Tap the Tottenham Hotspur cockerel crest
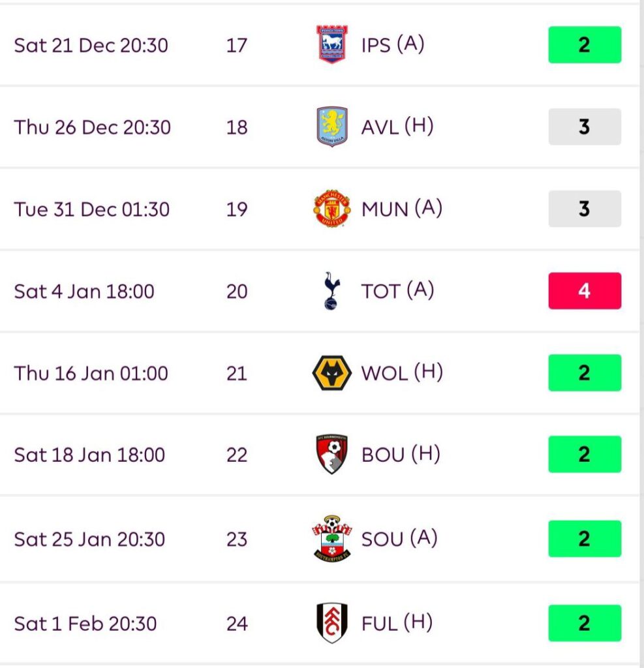The image size is (644, 668). (x=332, y=291)
